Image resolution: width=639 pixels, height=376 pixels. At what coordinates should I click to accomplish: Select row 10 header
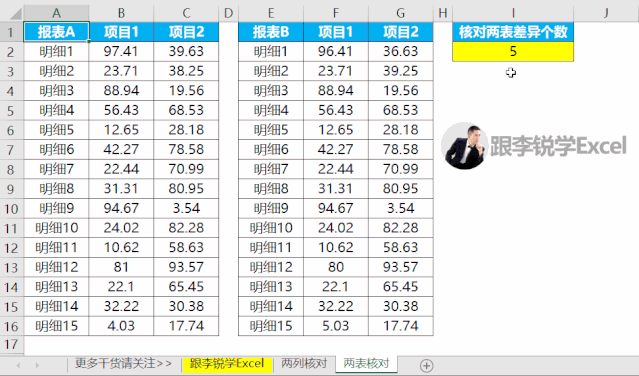pos(11,209)
